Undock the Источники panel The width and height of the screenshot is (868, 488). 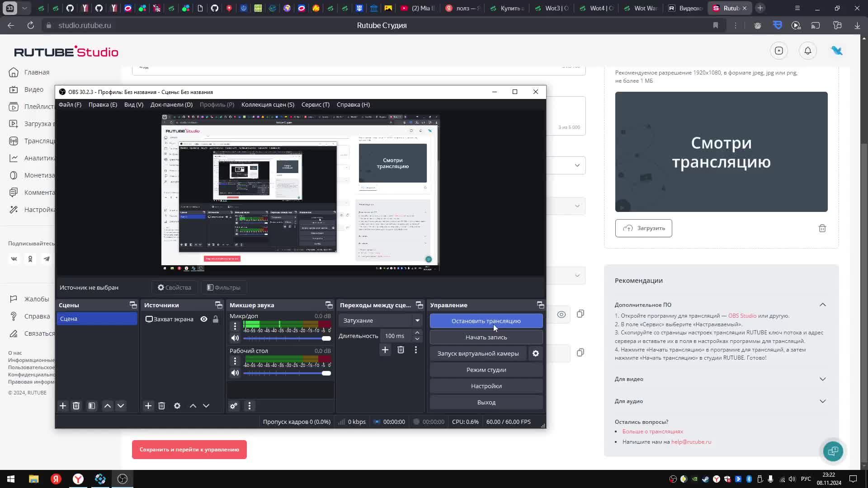pyautogui.click(x=218, y=305)
